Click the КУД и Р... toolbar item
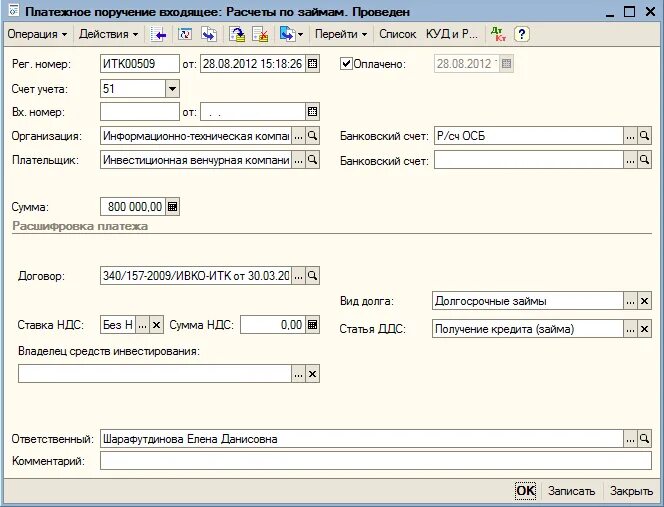The height and width of the screenshot is (507, 664). tap(452, 34)
